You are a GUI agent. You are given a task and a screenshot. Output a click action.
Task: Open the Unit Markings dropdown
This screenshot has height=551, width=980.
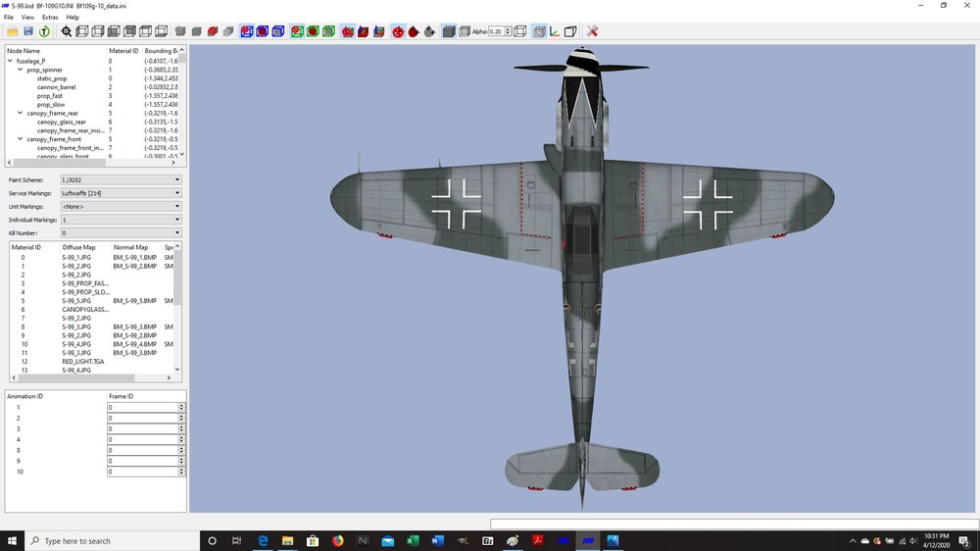[x=121, y=207]
